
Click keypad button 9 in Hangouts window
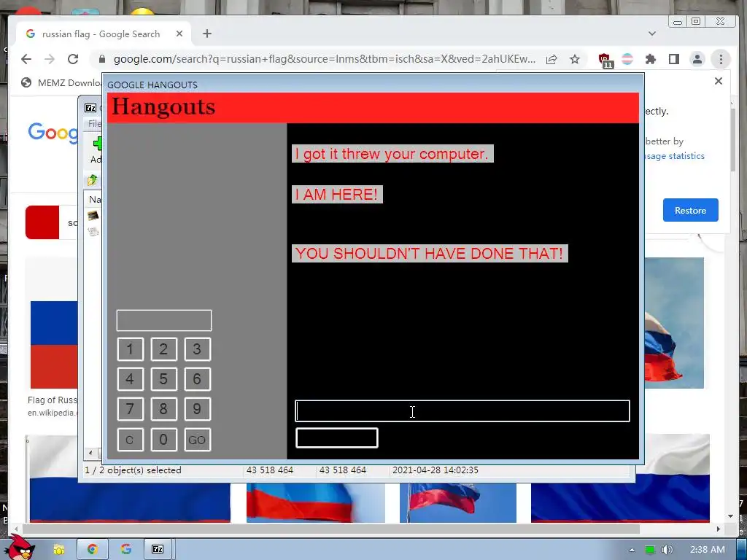tap(197, 409)
